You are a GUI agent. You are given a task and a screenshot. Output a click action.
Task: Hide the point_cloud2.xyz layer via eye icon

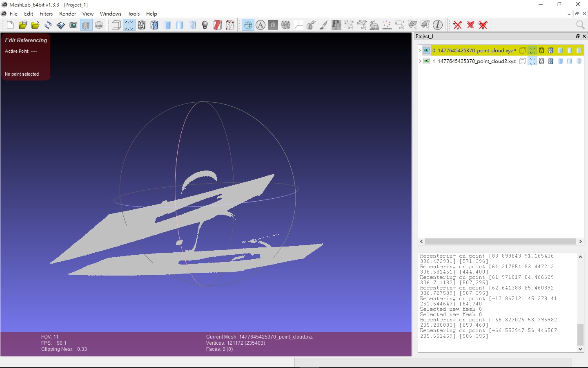[x=427, y=61]
